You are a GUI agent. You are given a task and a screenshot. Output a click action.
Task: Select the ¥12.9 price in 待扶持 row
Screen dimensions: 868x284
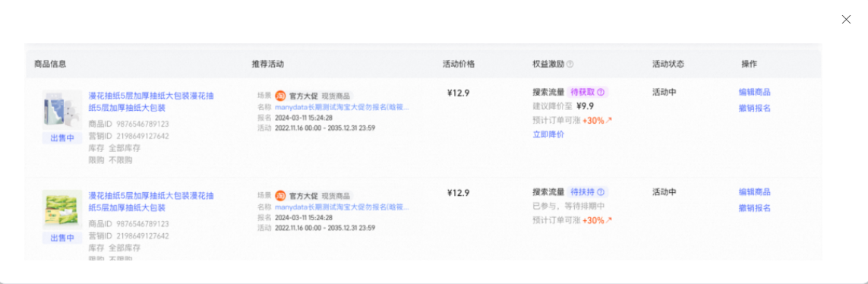coord(459,193)
